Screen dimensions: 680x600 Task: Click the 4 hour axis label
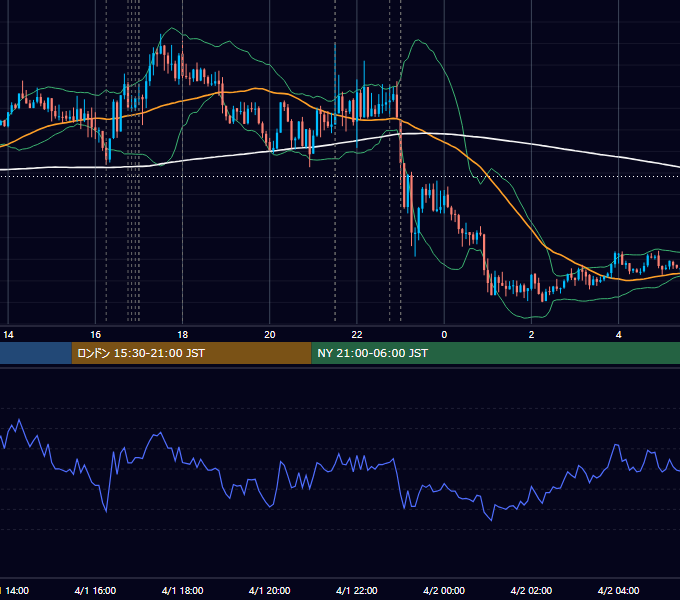pos(619,335)
